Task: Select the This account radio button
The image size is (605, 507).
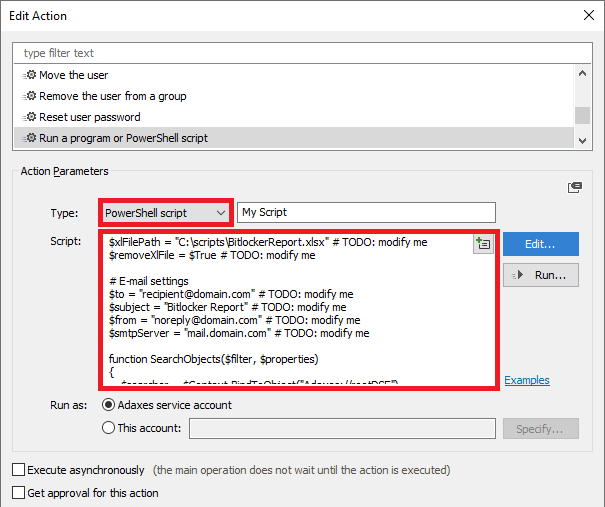Action: click(109, 428)
